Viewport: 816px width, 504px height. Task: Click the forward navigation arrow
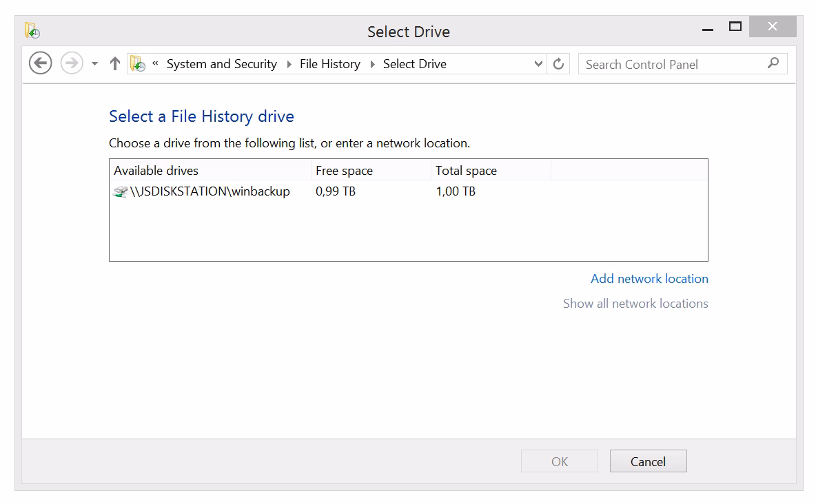click(x=72, y=63)
